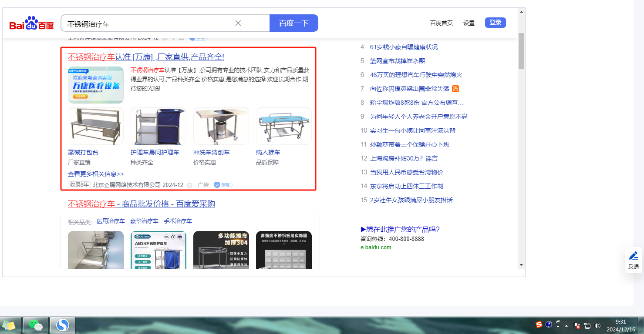
Task: Open hot search 向佐称因摸鼻梁出圈非常失落
Action: point(409,89)
